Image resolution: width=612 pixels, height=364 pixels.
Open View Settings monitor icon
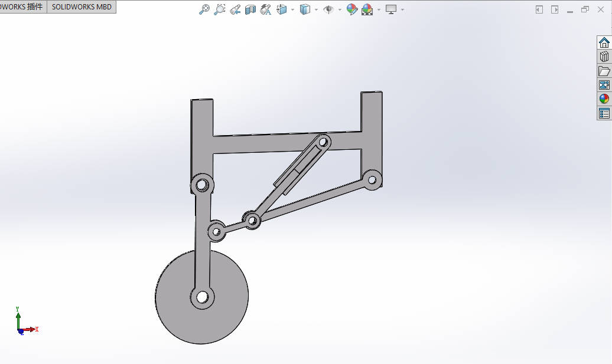391,9
